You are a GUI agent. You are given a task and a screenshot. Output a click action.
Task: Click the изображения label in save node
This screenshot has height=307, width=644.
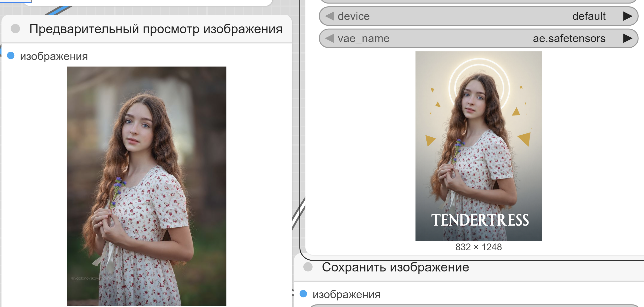click(346, 294)
